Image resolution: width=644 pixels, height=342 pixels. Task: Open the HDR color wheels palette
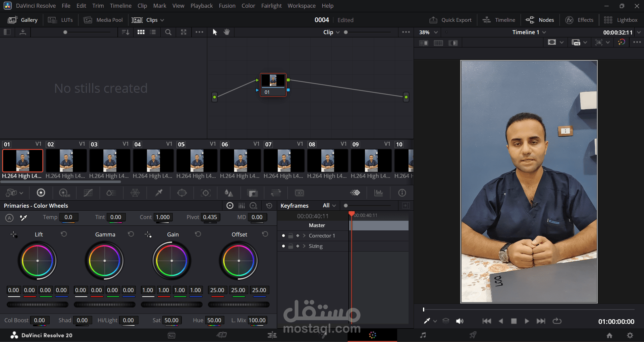point(64,193)
